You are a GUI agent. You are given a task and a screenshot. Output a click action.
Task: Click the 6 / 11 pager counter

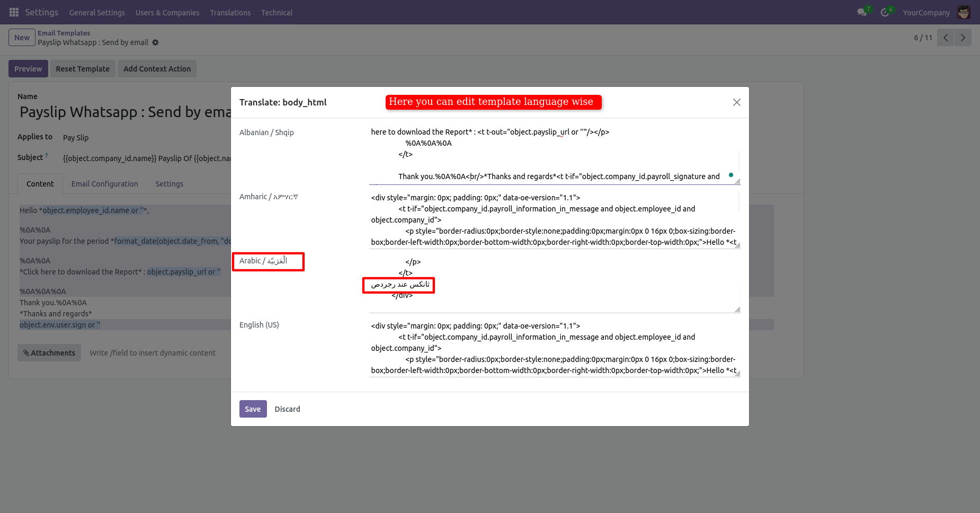coord(923,38)
